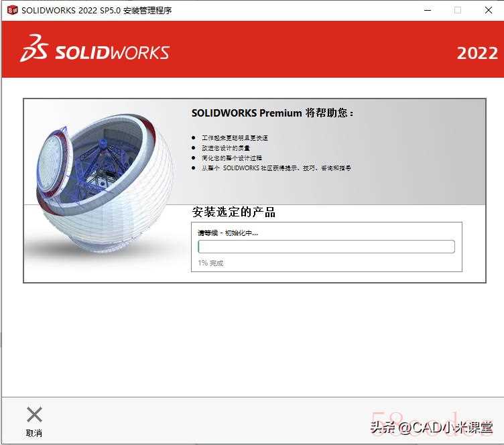Click the 取消 label under the X

click(34, 433)
